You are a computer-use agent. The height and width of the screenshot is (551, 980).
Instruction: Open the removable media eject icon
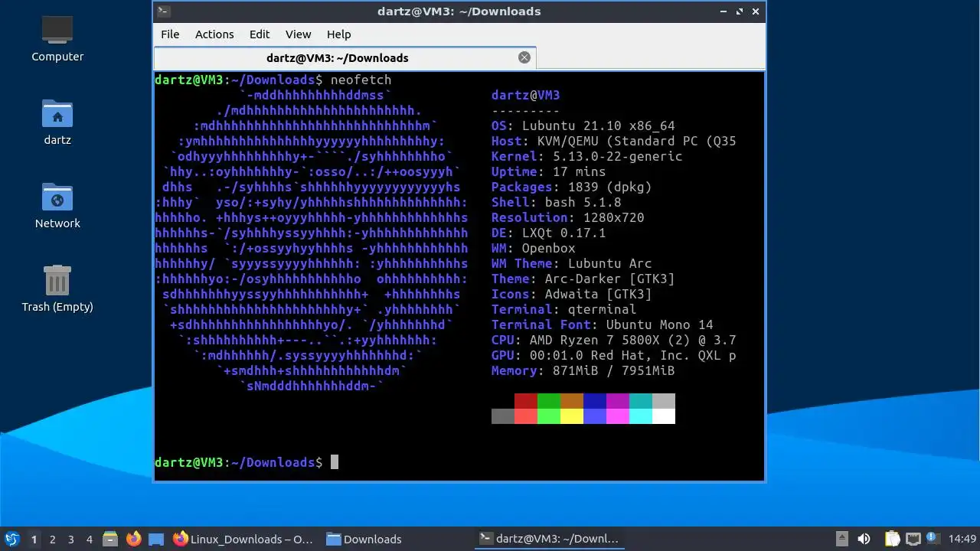tap(841, 539)
